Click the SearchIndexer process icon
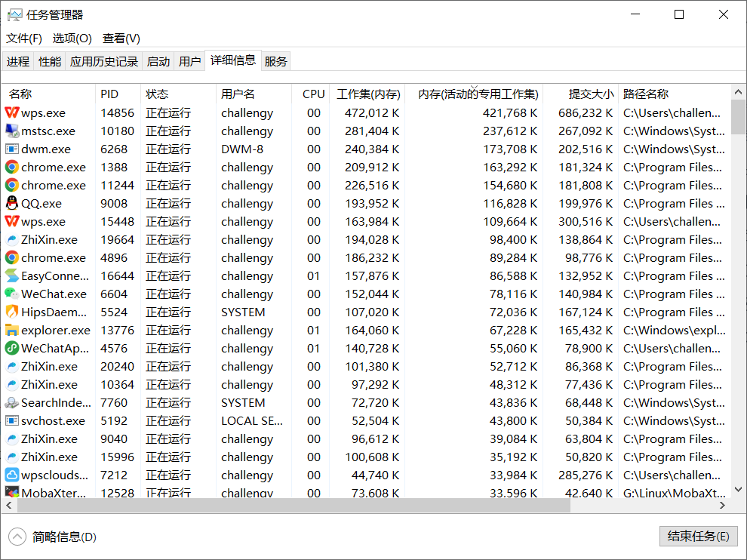 pyautogui.click(x=12, y=403)
